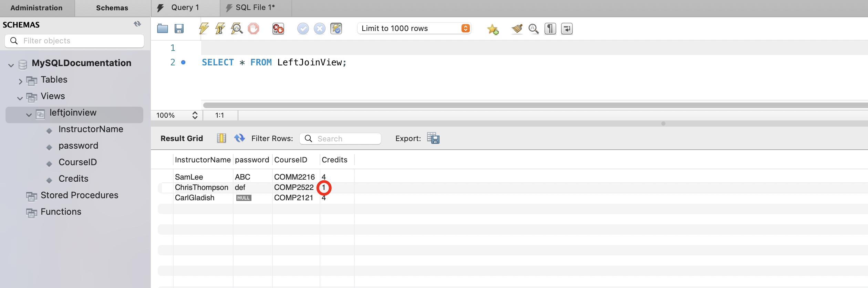Viewport: 868px width, 288px height.
Task: Refresh schemas list with the refresh icon
Action: 137,24
